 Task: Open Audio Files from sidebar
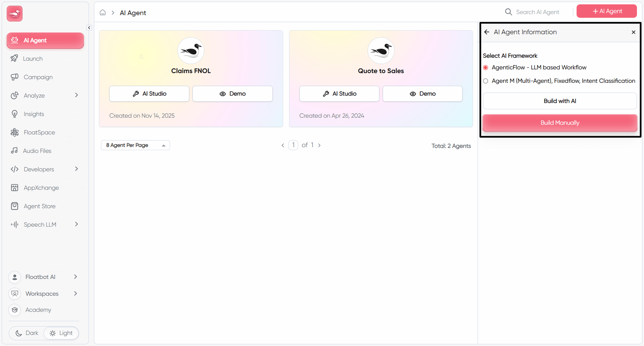point(37,151)
